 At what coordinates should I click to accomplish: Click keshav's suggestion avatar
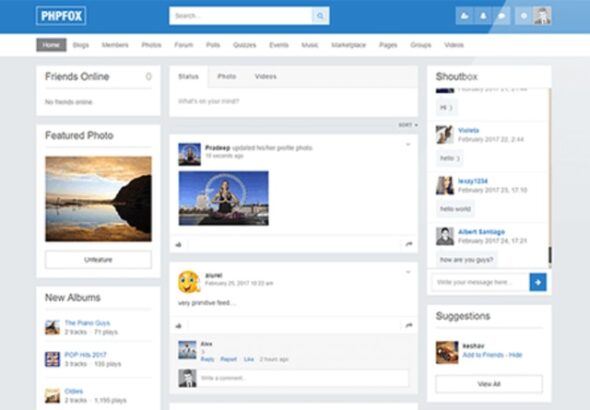tap(447, 352)
